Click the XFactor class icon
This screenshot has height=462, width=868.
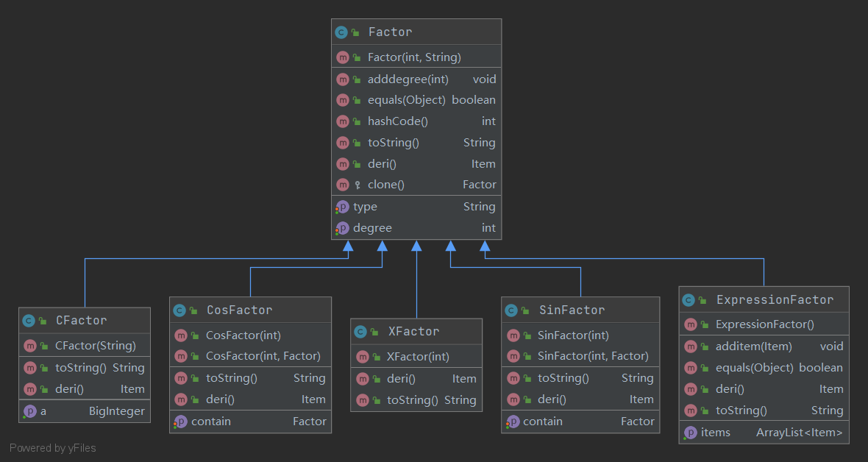[x=361, y=332]
